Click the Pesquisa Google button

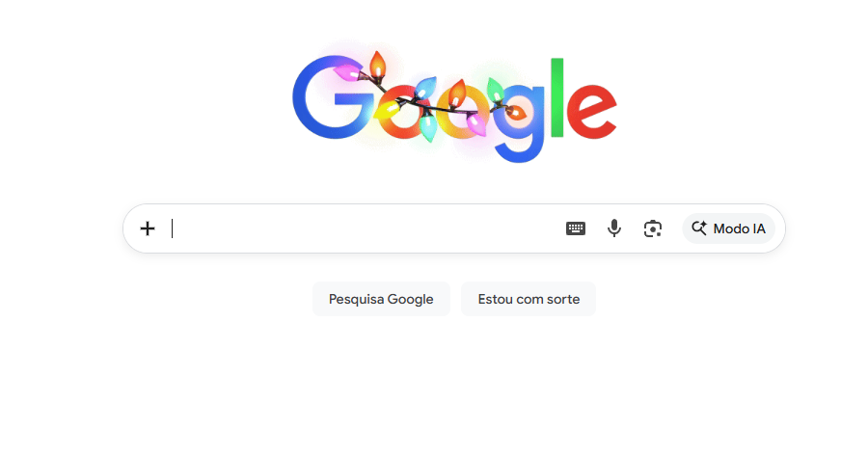coord(381,299)
